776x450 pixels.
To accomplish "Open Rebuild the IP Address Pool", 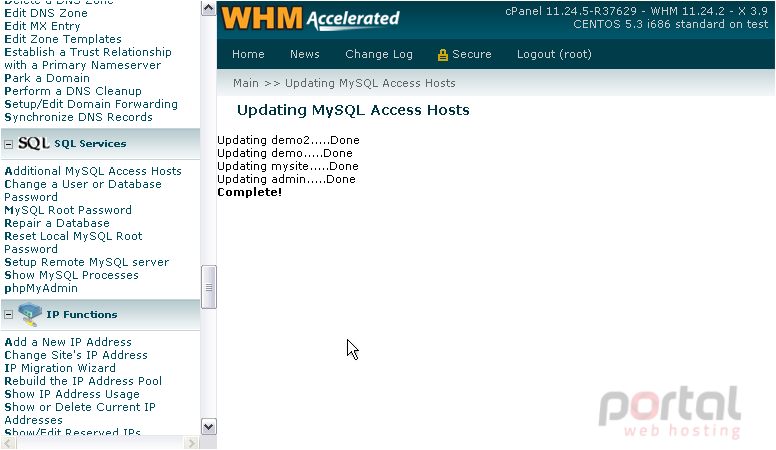I will [x=83, y=381].
